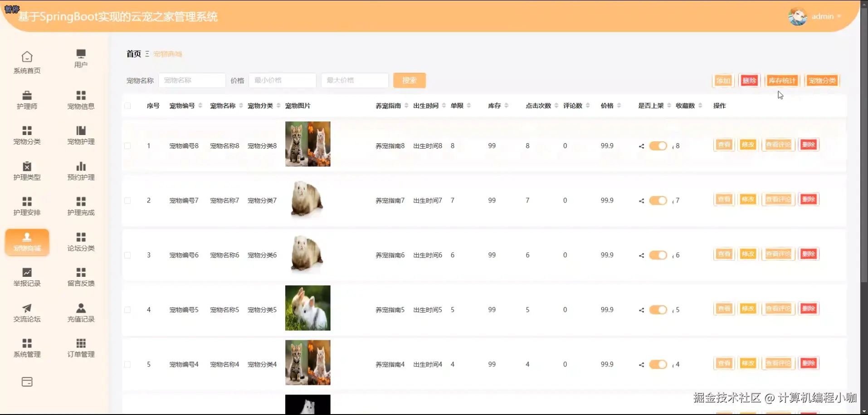Disable the 是否上架 switch on row 1

[x=658, y=146]
